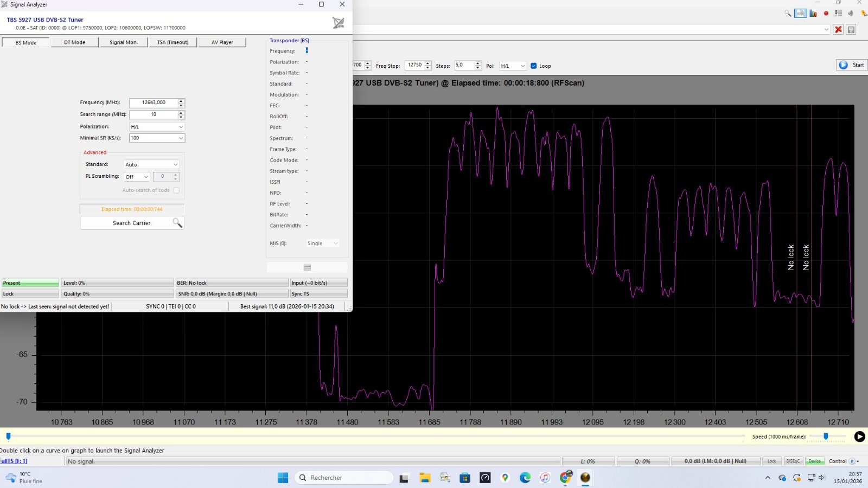Switch to the DT Mode tab
This screenshot has width=868, height=488.
pyautogui.click(x=75, y=42)
